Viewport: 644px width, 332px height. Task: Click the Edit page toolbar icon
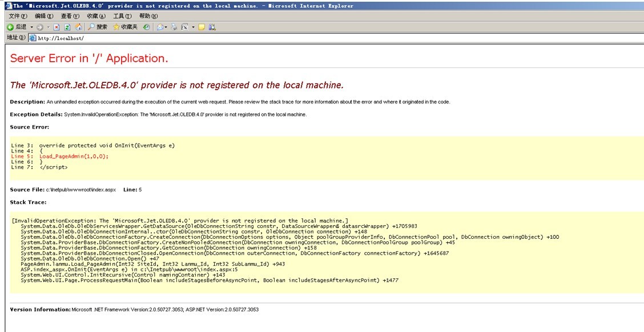click(x=185, y=27)
